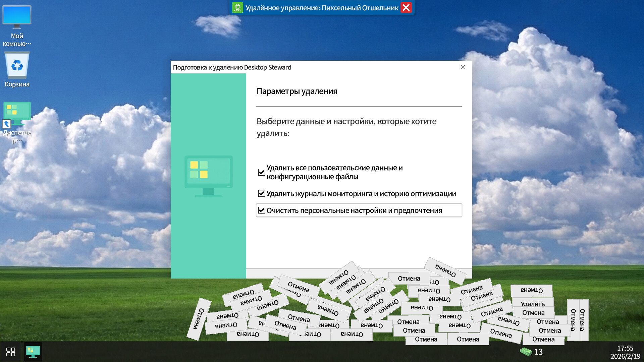
Task: Click upside-down Отмена overlapping dialog's bottom-right corner
Action: [x=445, y=270]
